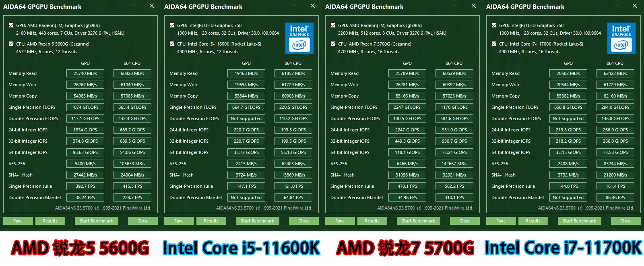Close the Ryzen 7 5700G window with title bar X
644x266 pixels.
click(x=474, y=6)
